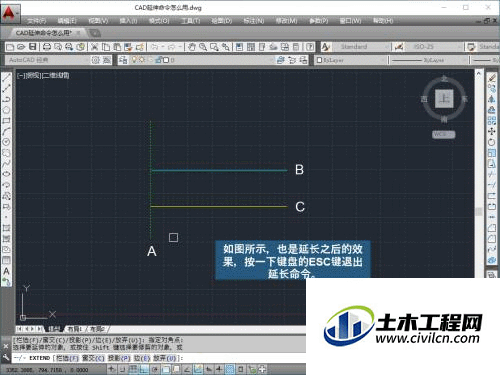The image size is (500, 375).
Task: Click the Zoom Window icon
Action: click(214, 47)
